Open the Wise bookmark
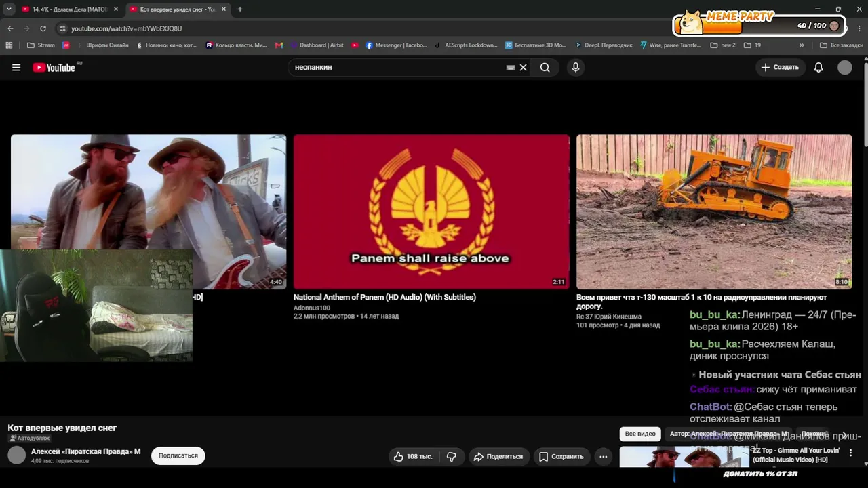Image resolution: width=868 pixels, height=488 pixels. 670,45
